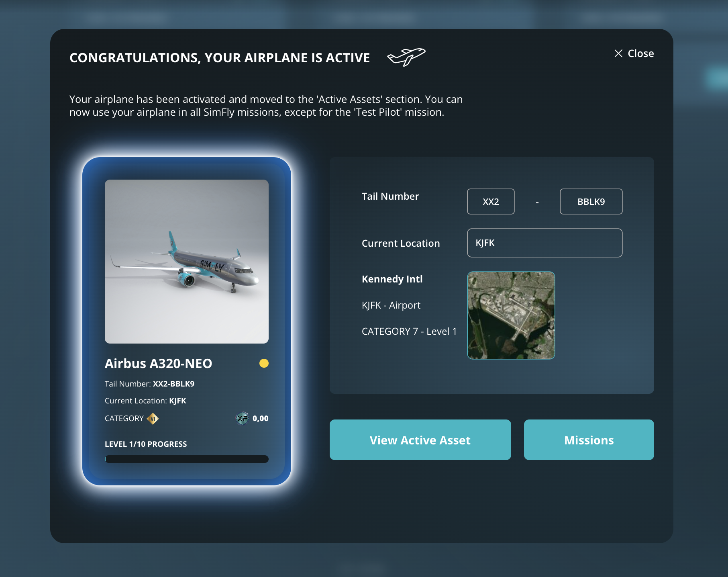The image size is (728, 577).
Task: Click the yellow status dot on card
Action: coord(264,363)
